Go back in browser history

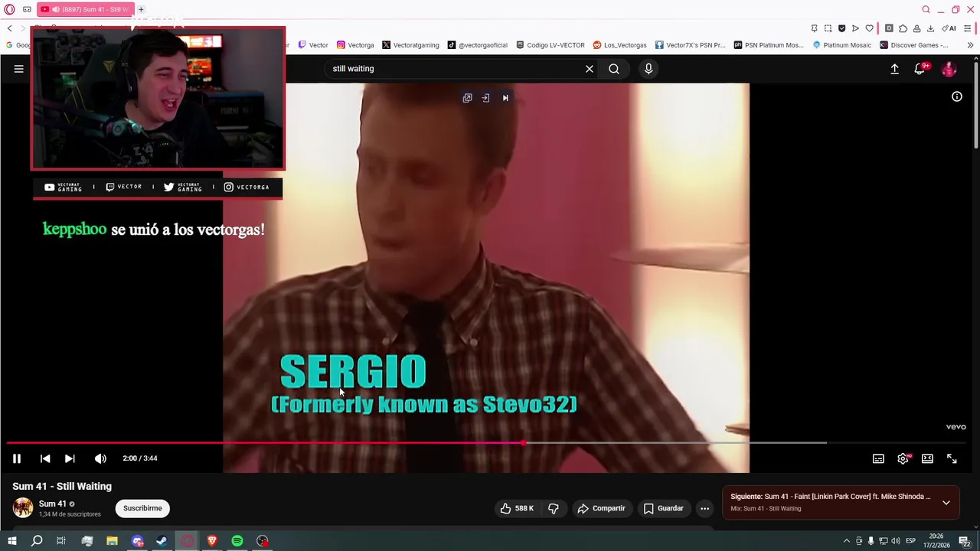[9, 28]
